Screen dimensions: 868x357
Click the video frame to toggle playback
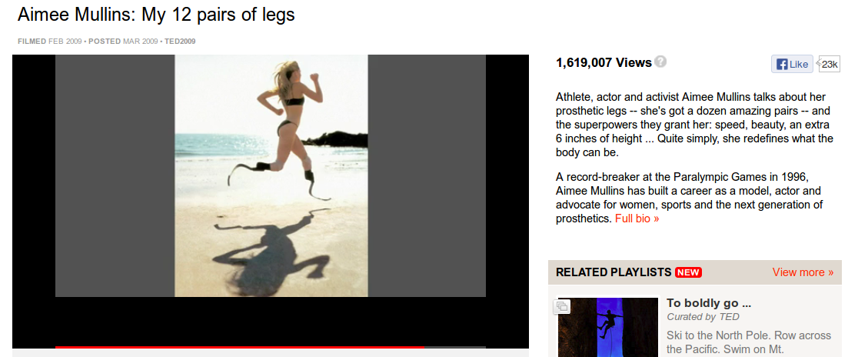[270, 175]
